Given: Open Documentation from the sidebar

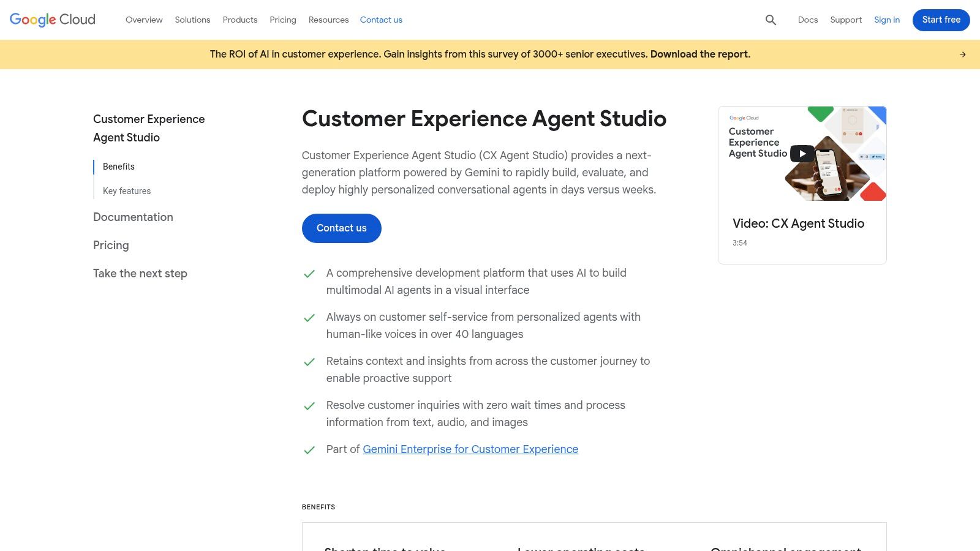Looking at the screenshot, I should point(133,217).
